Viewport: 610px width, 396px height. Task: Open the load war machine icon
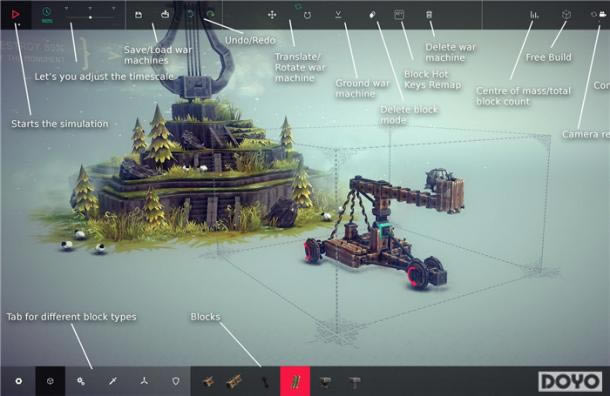click(x=165, y=14)
